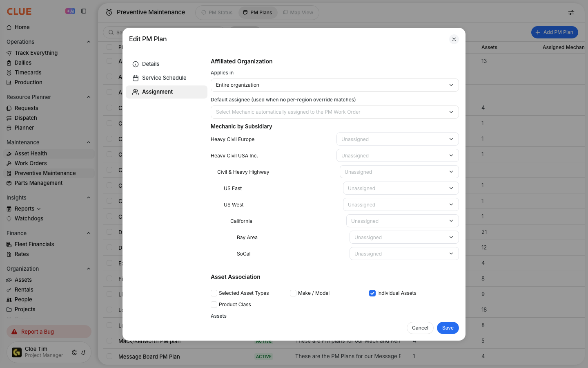Screen dimensions: 588x368
Task: Uncheck the Individual Assets checkbox
Action: pyautogui.click(x=372, y=293)
